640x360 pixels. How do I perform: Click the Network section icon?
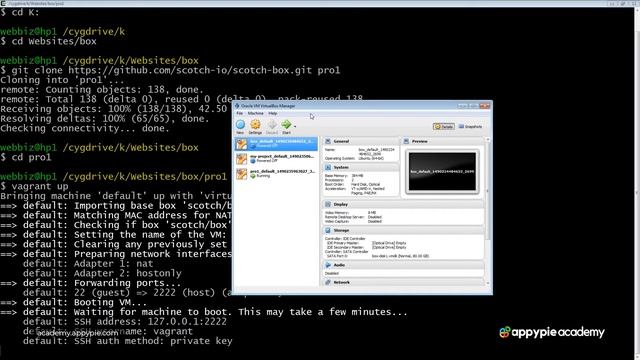coord(328,282)
